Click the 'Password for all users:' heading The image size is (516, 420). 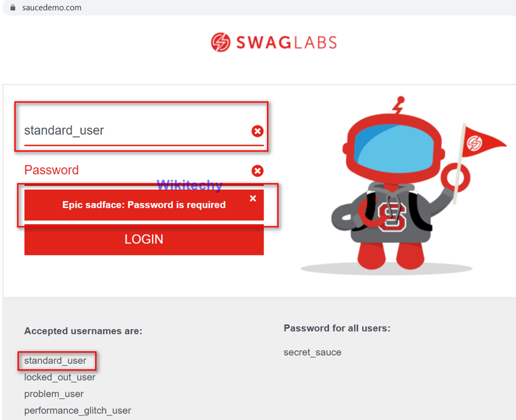point(337,328)
